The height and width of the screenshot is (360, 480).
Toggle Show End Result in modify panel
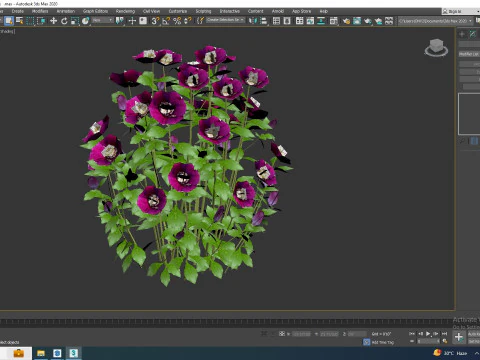(474, 141)
